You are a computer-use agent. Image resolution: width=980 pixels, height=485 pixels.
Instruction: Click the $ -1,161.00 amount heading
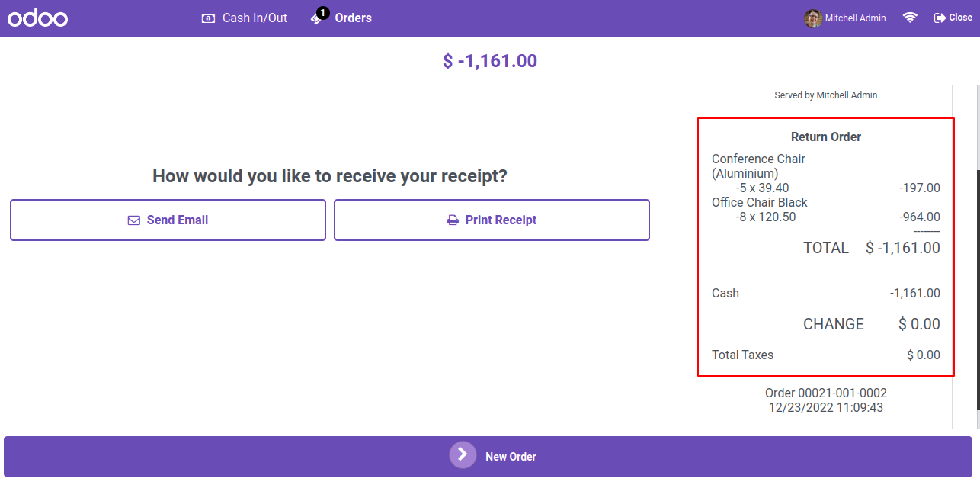(490, 61)
